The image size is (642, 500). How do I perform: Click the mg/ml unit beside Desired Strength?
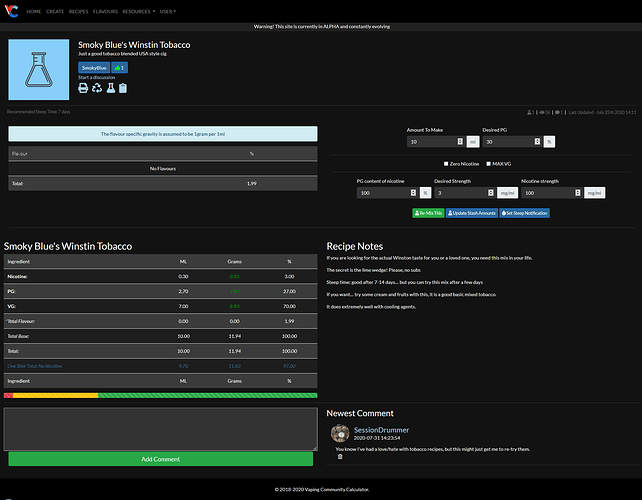point(507,193)
